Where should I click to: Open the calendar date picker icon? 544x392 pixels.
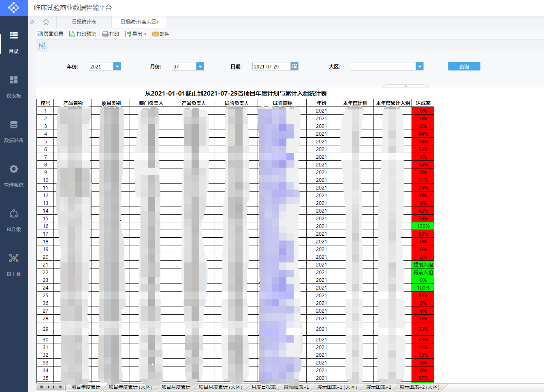[x=294, y=66]
